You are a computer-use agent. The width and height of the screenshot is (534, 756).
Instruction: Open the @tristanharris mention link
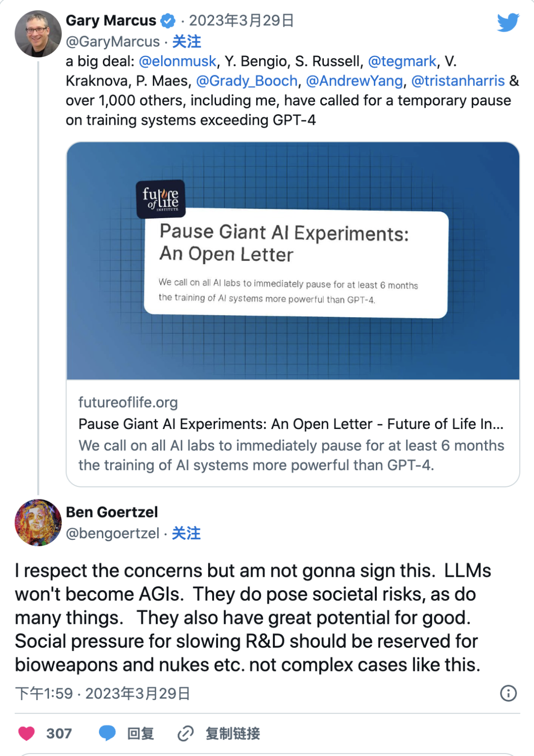coord(458,81)
